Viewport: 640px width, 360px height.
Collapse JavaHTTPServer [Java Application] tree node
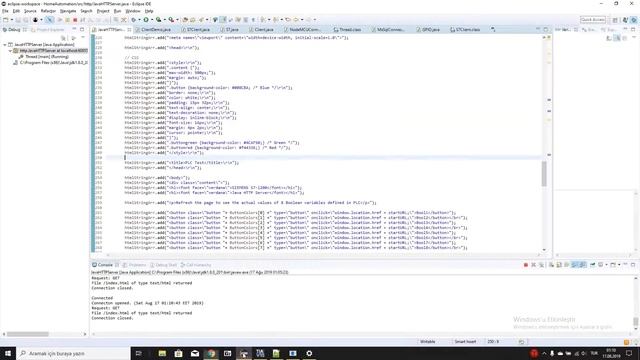click(4, 44)
